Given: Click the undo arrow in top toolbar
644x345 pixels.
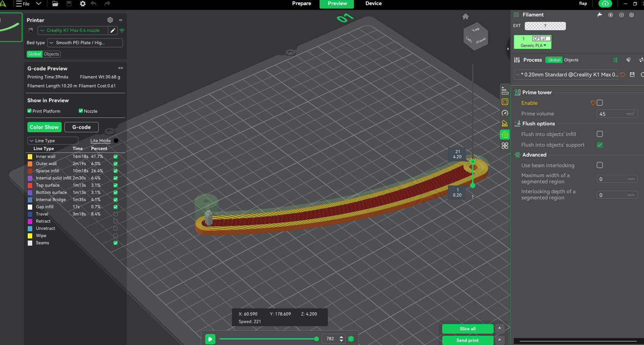Looking at the screenshot, I should click(x=94, y=4).
